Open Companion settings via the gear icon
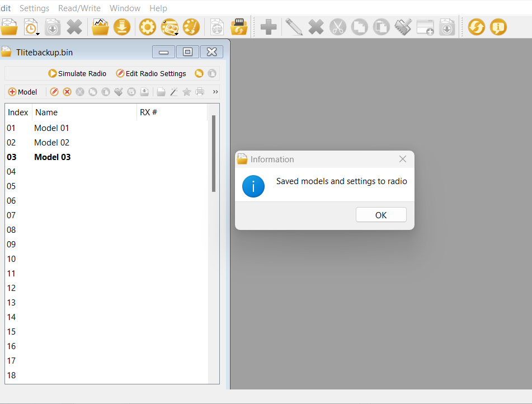532x404 pixels. coord(147,26)
